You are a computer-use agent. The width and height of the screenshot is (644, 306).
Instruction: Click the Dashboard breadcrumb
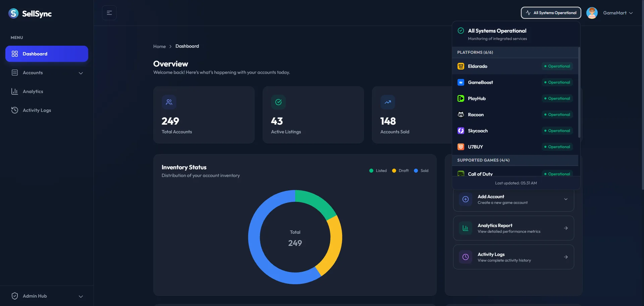(187, 46)
